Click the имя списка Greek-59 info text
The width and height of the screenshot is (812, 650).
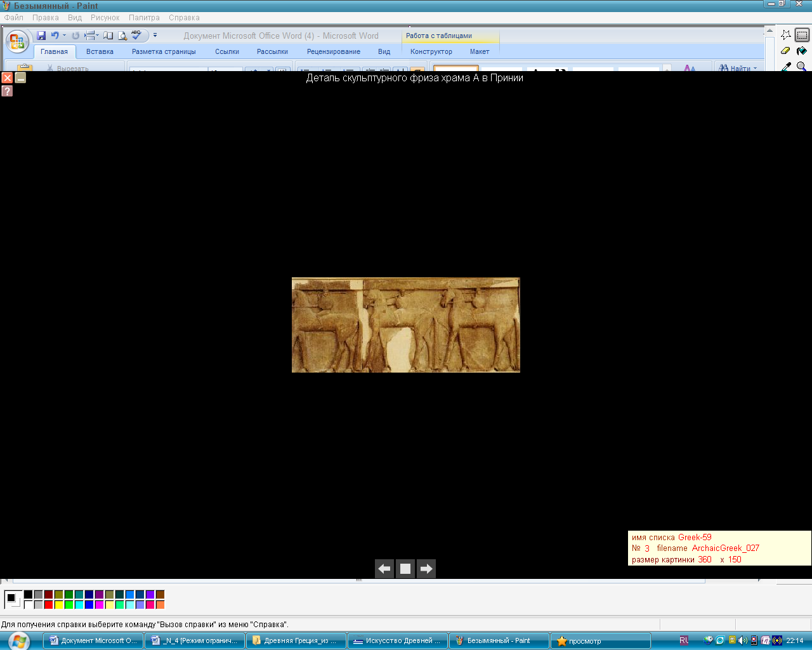click(x=672, y=537)
